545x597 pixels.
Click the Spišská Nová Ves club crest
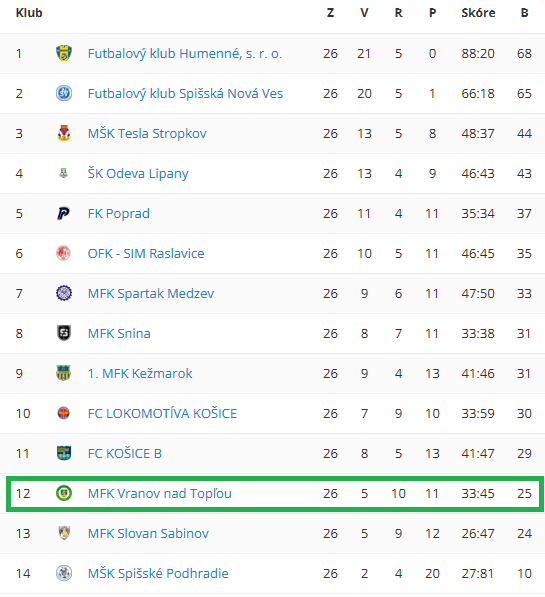[x=64, y=93]
